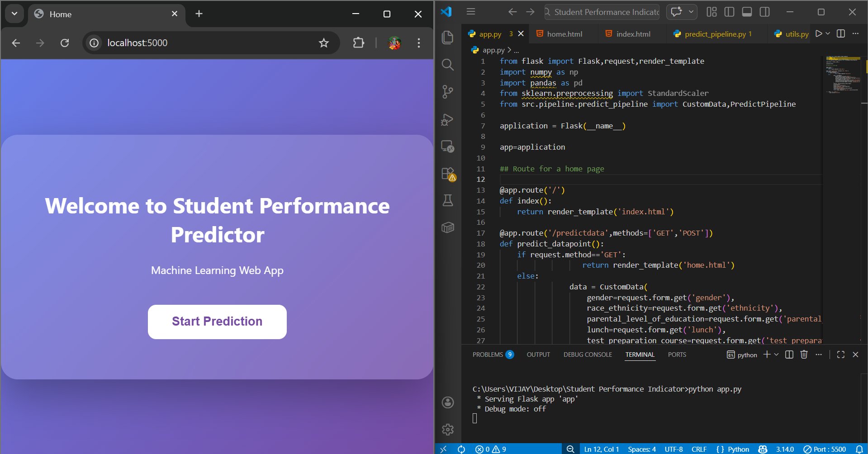Switch to the home.html editor tab

tap(564, 34)
